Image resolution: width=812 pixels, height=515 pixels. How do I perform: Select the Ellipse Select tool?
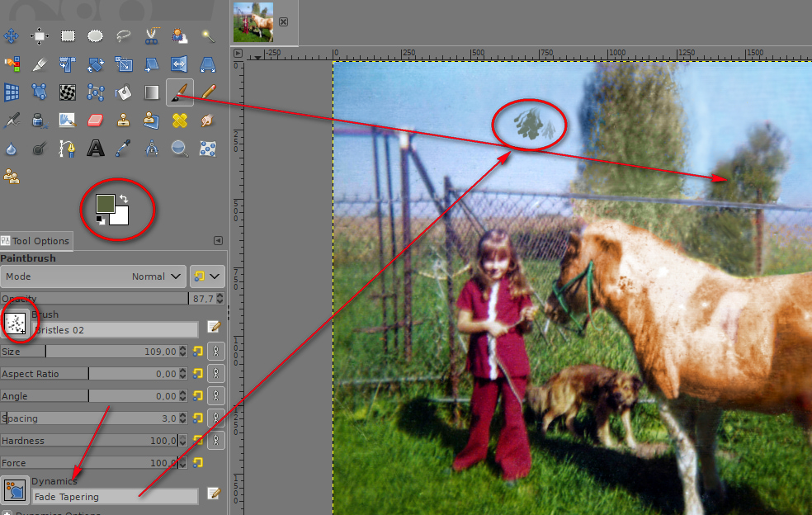(x=95, y=36)
